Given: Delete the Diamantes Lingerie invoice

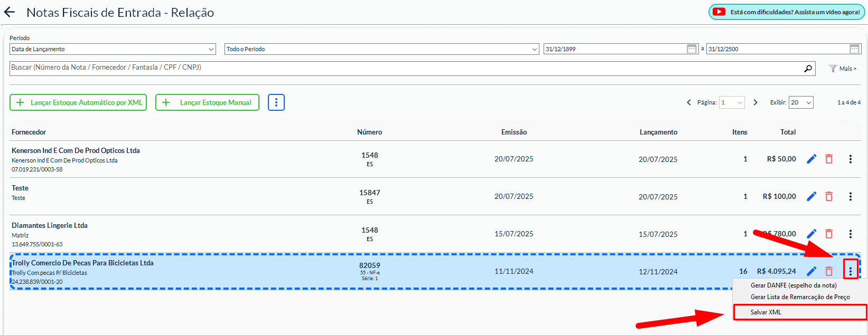Looking at the screenshot, I should (829, 234).
